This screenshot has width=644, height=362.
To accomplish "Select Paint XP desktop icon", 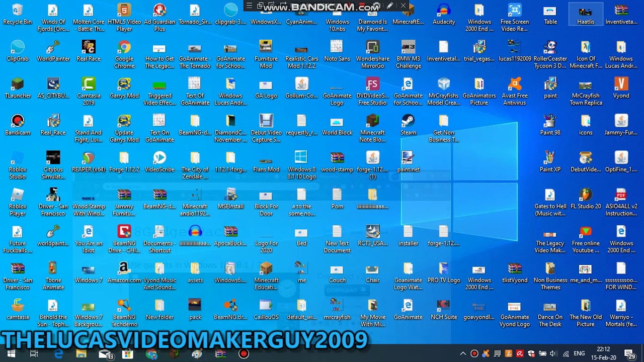I will click(x=550, y=162).
